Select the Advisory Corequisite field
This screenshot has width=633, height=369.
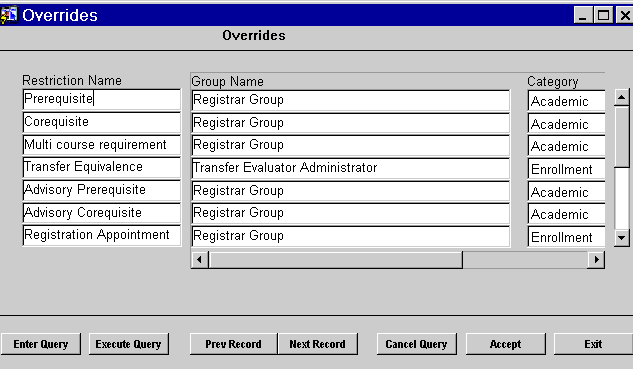pyautogui.click(x=102, y=212)
